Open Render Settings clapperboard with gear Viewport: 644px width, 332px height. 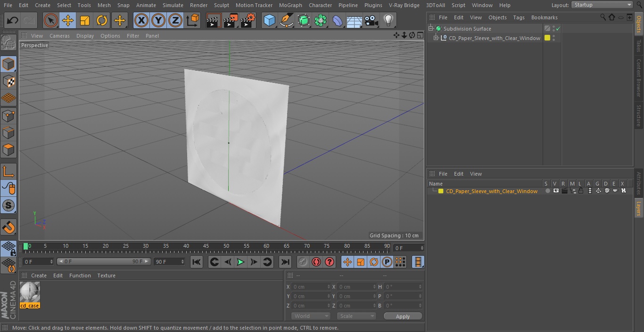coord(248,20)
